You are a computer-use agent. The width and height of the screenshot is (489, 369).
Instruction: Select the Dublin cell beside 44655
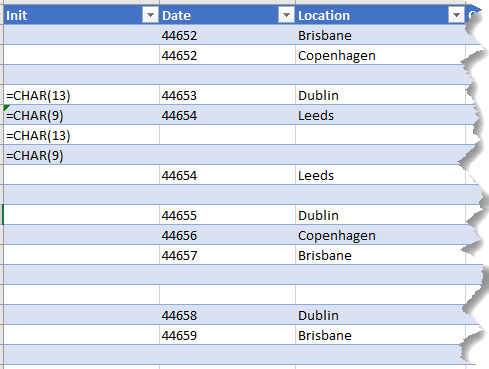click(x=380, y=215)
